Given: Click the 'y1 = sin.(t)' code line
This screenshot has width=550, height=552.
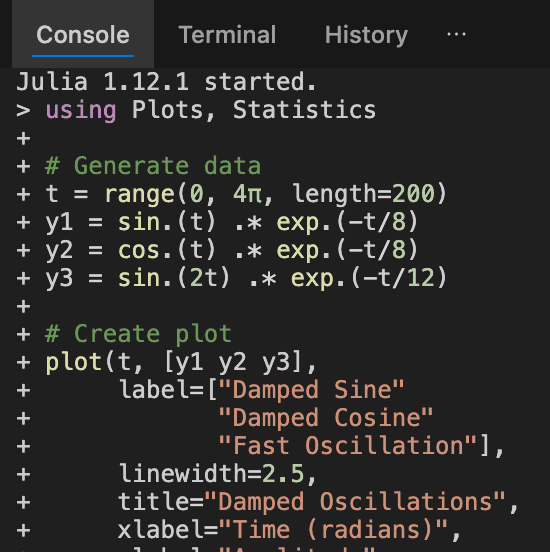Looking at the screenshot, I should coord(232,222).
